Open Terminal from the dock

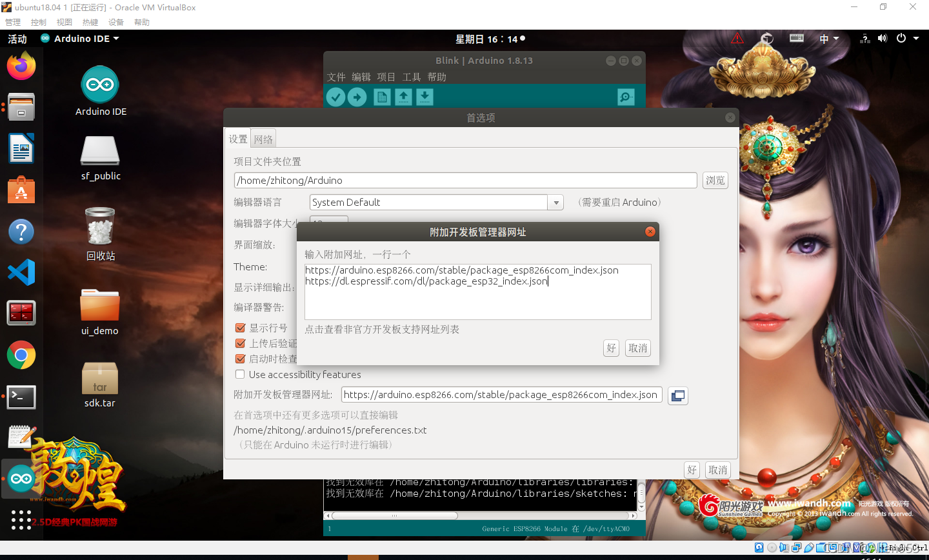point(21,396)
